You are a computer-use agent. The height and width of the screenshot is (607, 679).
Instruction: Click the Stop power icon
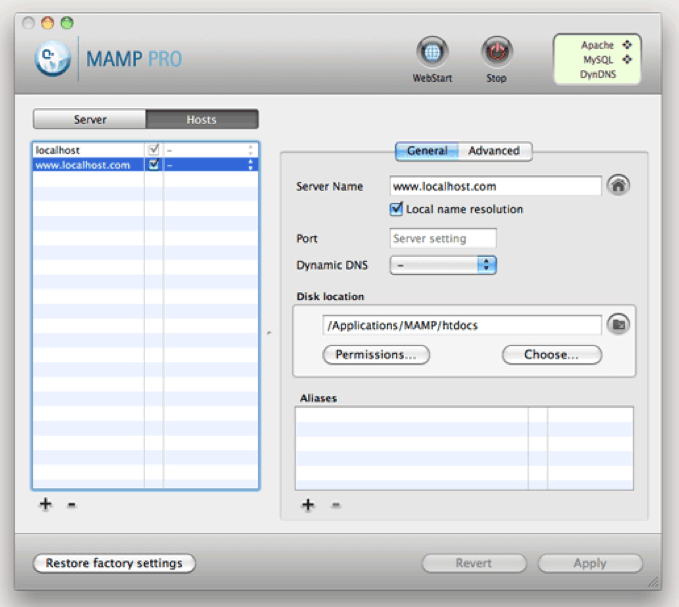497,52
